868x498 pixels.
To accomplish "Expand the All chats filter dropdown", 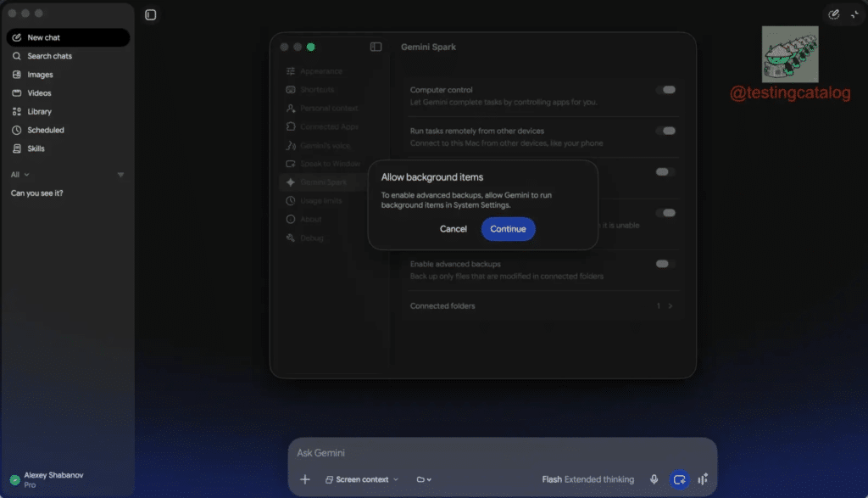I will pyautogui.click(x=20, y=175).
